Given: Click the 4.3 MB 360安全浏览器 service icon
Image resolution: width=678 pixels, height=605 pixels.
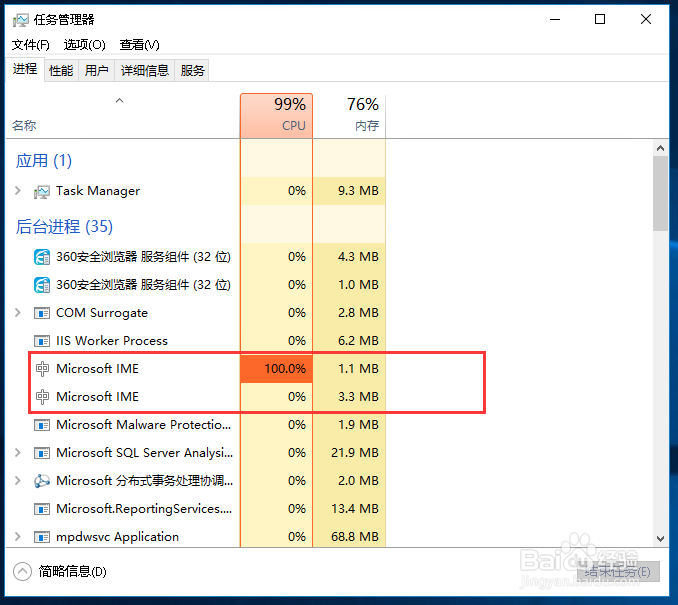Looking at the screenshot, I should pyautogui.click(x=42, y=257).
